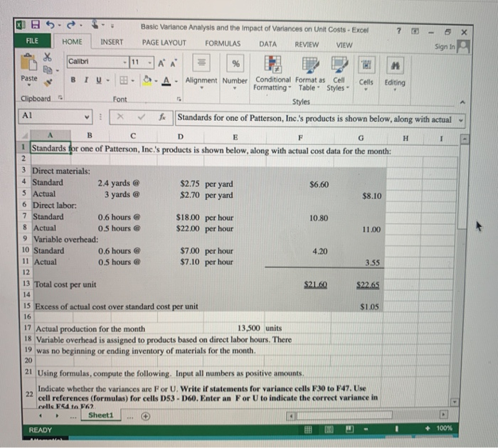Open the Underline style dropdown arrow
The width and height of the screenshot is (498, 448).
[x=108, y=80]
